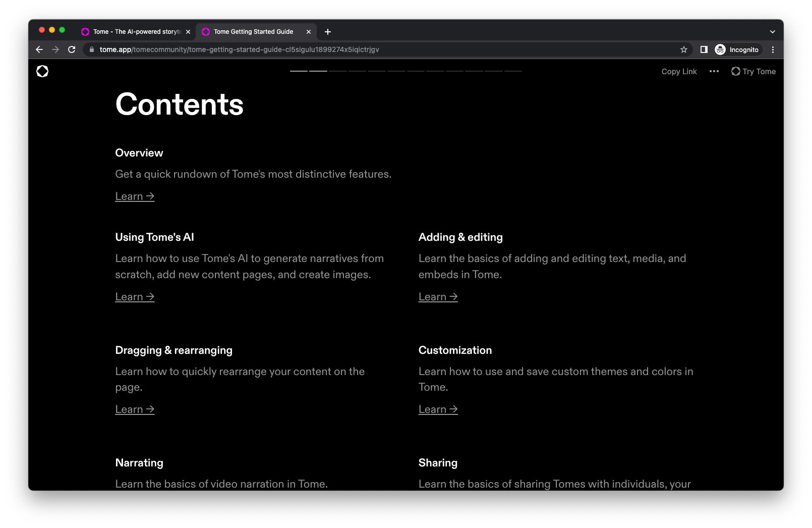Close the Tome Getting Started Guide tab
Screen dimensions: 812x528
(309, 32)
